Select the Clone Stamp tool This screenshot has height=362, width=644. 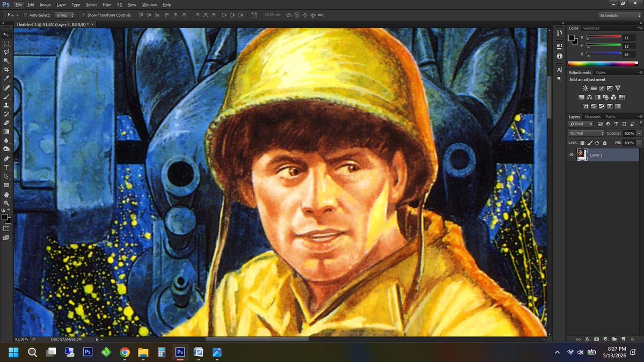click(6, 105)
